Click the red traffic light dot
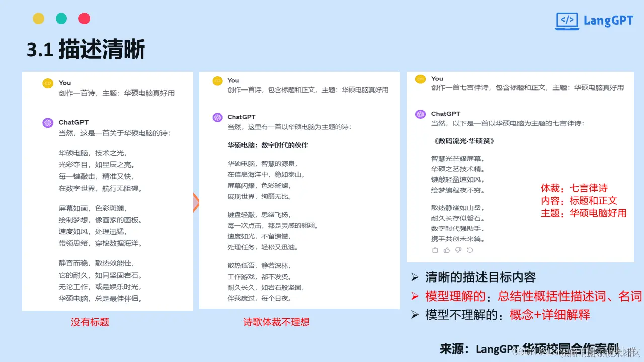This screenshot has height=362, width=644. pos(84,18)
